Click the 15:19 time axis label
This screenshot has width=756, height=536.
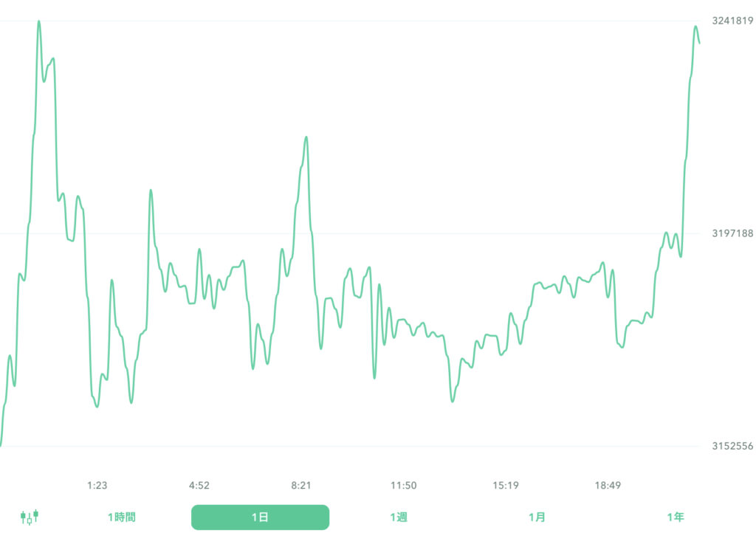click(506, 486)
